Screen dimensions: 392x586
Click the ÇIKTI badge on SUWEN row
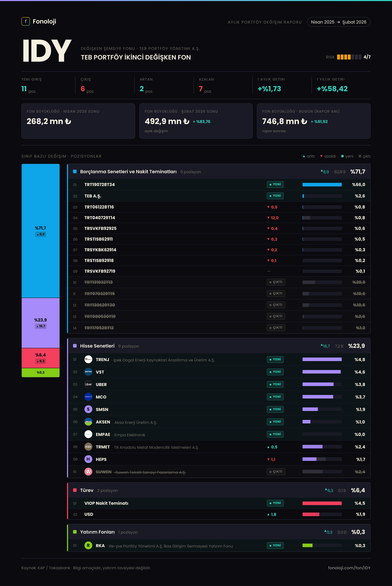pos(276,472)
